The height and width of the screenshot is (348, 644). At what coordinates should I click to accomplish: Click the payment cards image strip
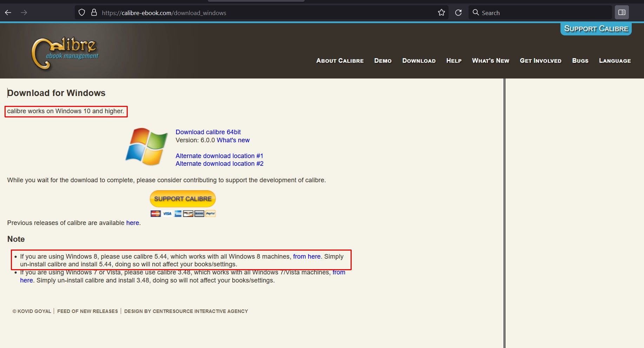point(183,213)
